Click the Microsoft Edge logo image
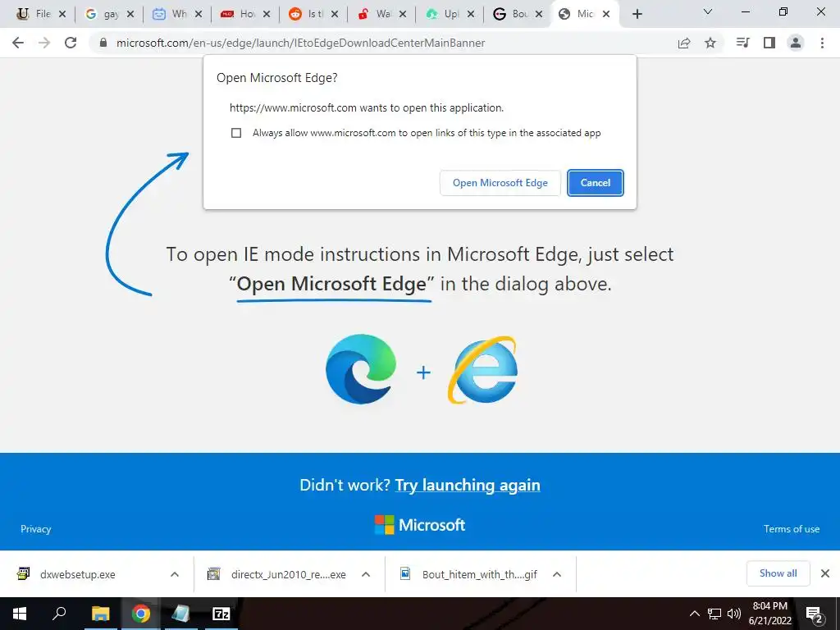 tap(361, 368)
